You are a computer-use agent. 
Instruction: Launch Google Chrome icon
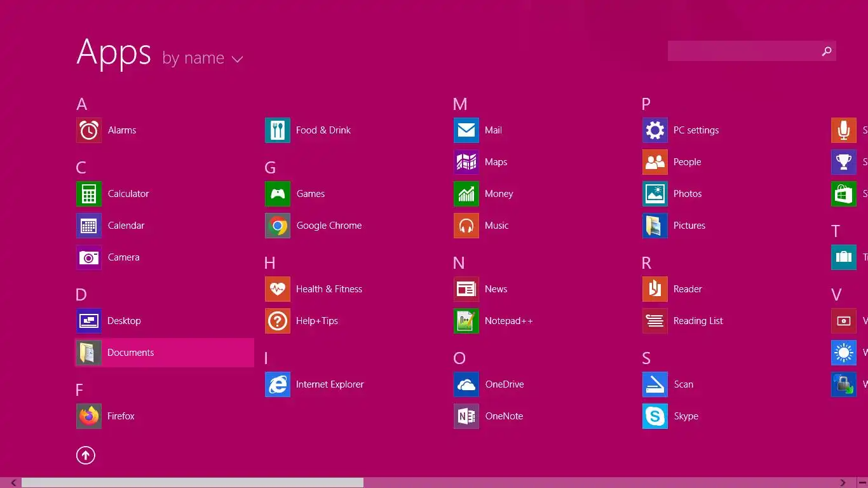[x=278, y=226]
